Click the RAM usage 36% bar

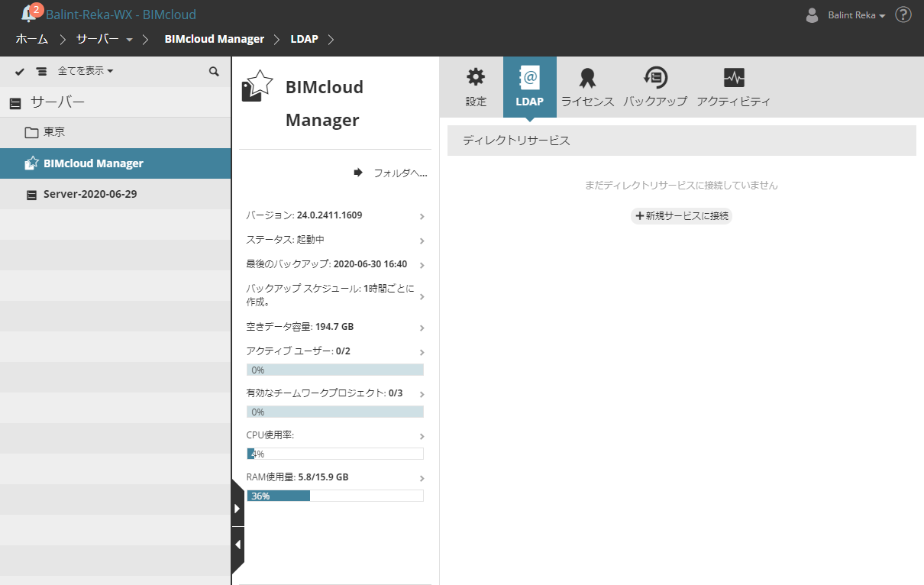335,496
